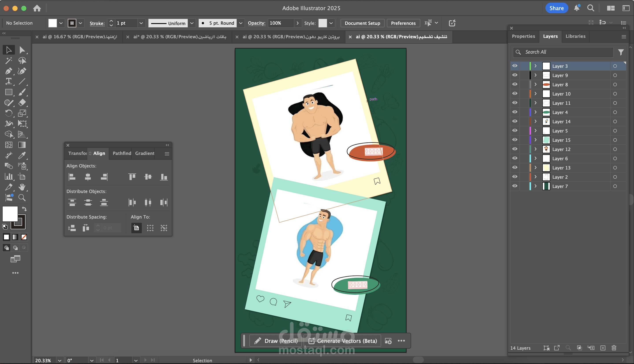
Task: Click Delete Selection trash icon in Layers
Action: click(614, 348)
